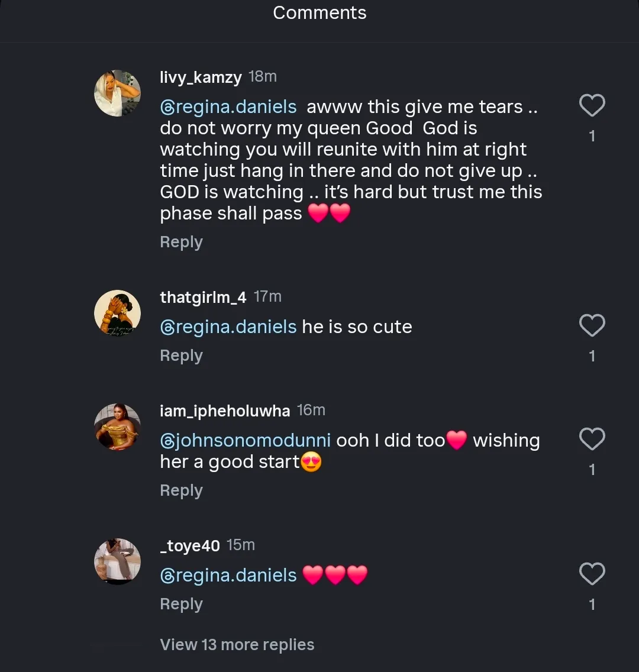Open @johnsonomodunni mention link

point(245,441)
